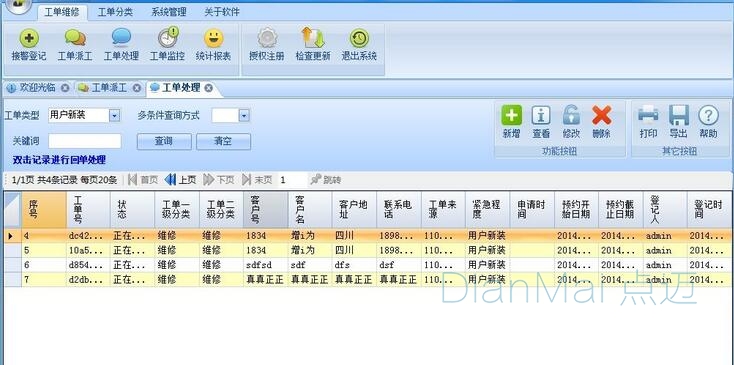This screenshot has height=365, width=734.
Task: Go to 下页 next page
Action: [x=219, y=180]
